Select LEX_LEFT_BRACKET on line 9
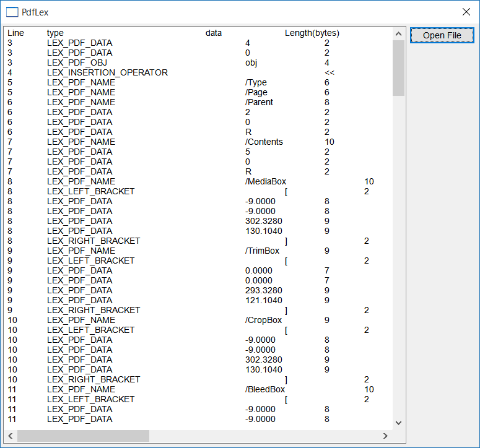Screen dimensions: 480x448 tap(90, 261)
